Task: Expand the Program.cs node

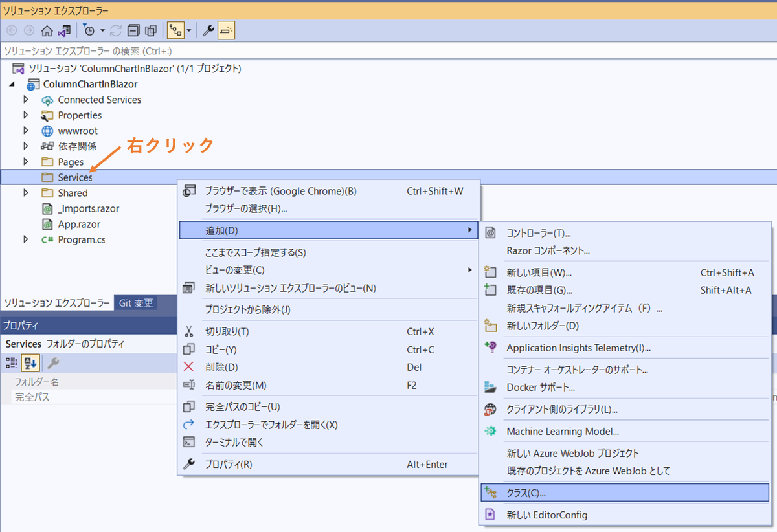Action: [26, 239]
